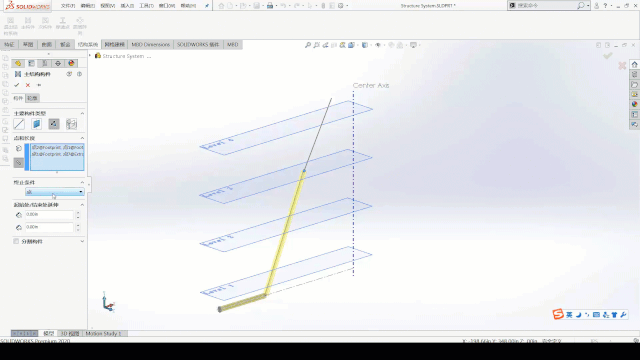Screen dimensions: 640x360
Task: Expand the 分割构件 section chevron
Action: (82, 241)
